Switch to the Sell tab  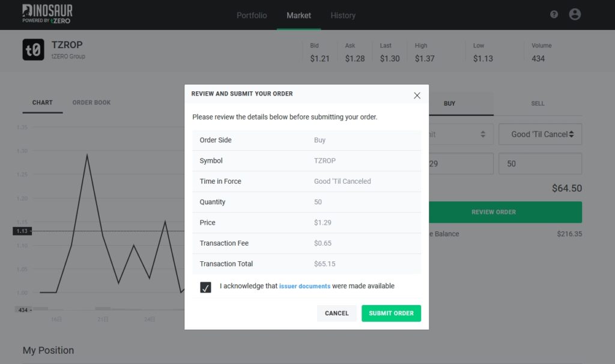pyautogui.click(x=538, y=103)
